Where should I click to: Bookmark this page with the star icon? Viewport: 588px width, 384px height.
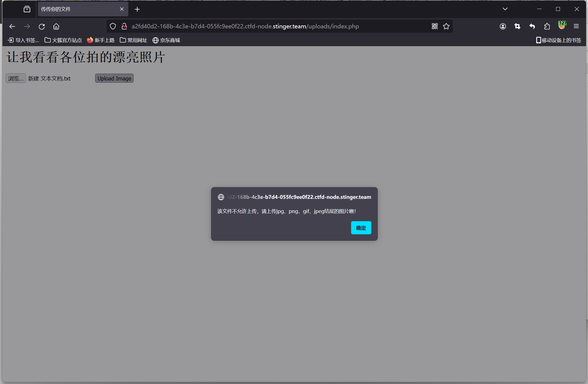click(x=446, y=26)
